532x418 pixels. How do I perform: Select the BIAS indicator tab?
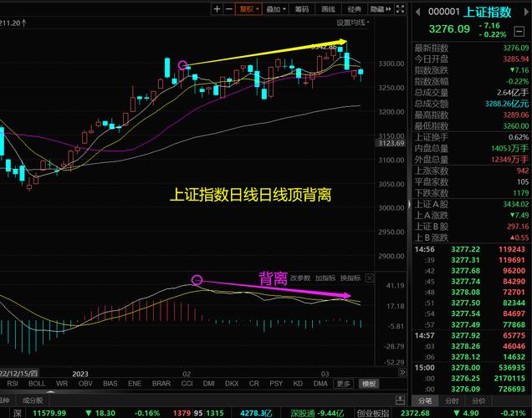coord(110,384)
